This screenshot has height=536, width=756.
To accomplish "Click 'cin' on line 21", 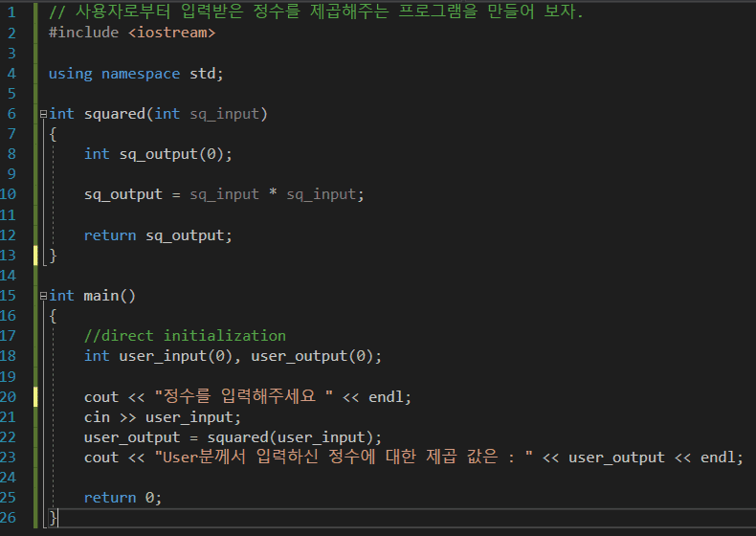I will [97, 417].
